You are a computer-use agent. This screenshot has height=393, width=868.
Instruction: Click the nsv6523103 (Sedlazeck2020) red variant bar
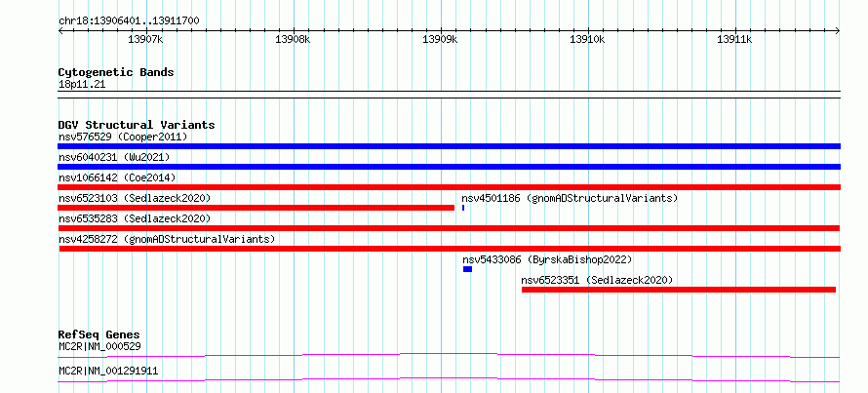[256, 208]
